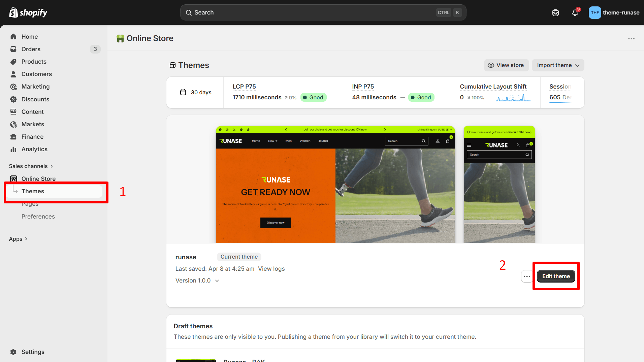Screen dimensions: 644x362
Task: Click the LCP P75 metric label
Action: (x=244, y=87)
